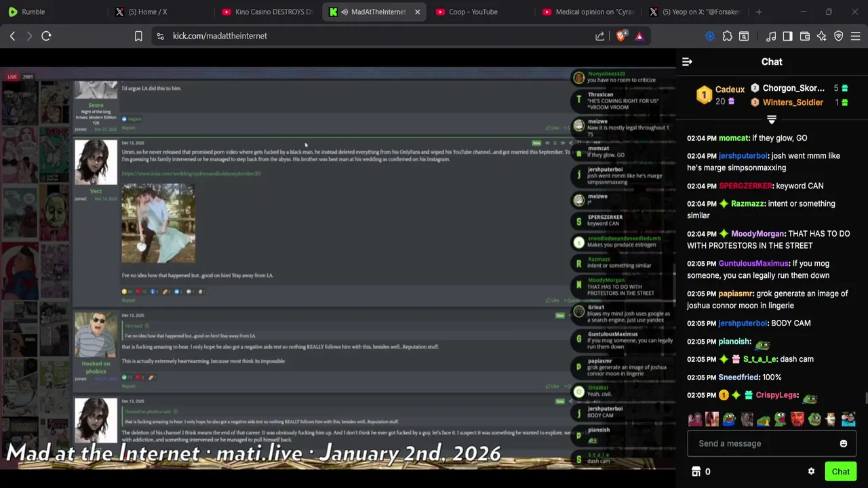Click the green sub badge beside Razmazz

tap(724, 204)
